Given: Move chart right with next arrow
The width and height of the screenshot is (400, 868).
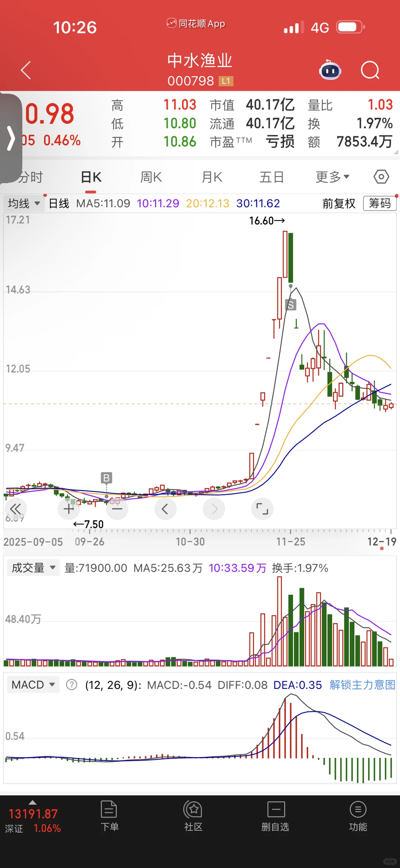Looking at the screenshot, I should 214,509.
